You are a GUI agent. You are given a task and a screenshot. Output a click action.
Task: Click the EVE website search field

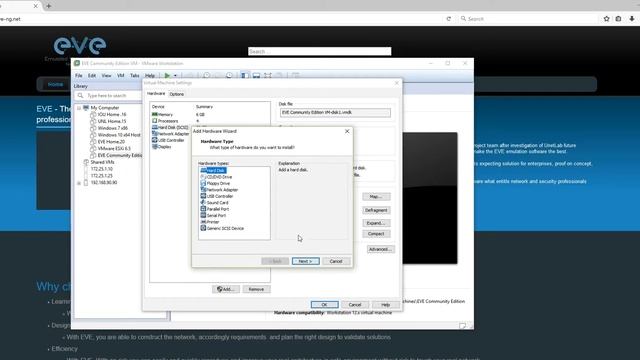[x=320, y=51]
